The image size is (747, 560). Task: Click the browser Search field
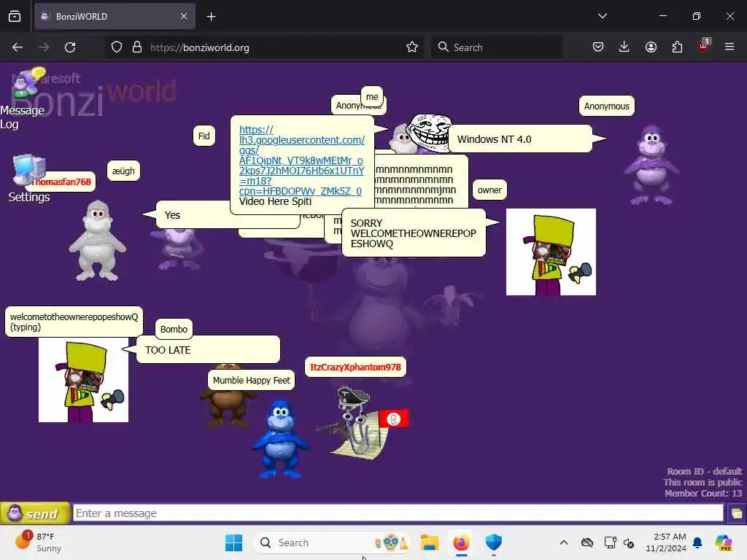coord(497,47)
